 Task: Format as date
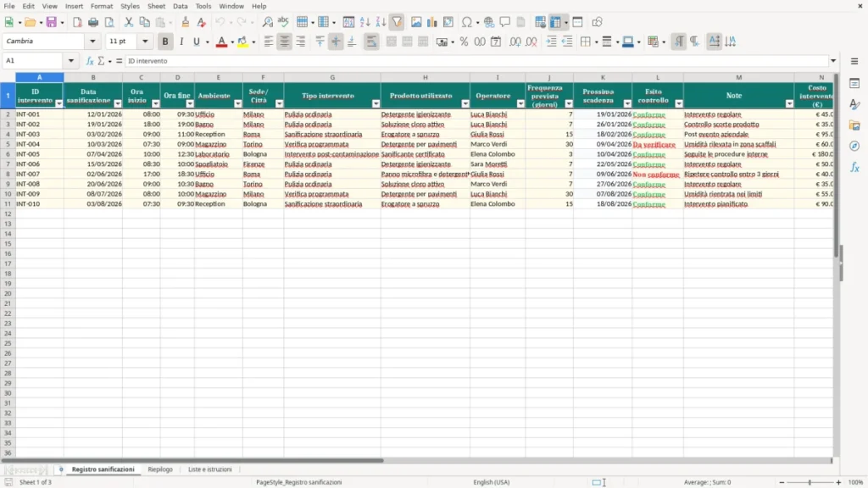496,42
